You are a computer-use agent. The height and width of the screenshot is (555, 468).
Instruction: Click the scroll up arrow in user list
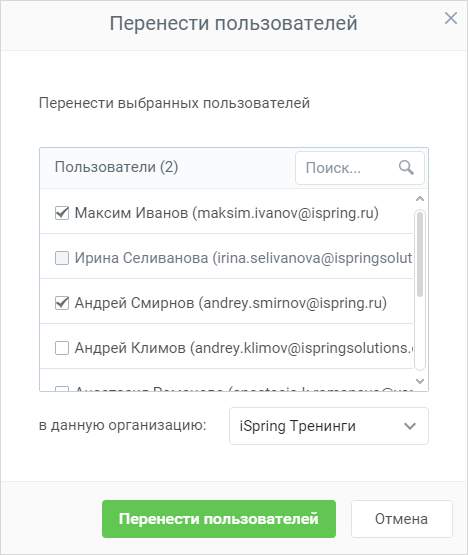point(420,199)
